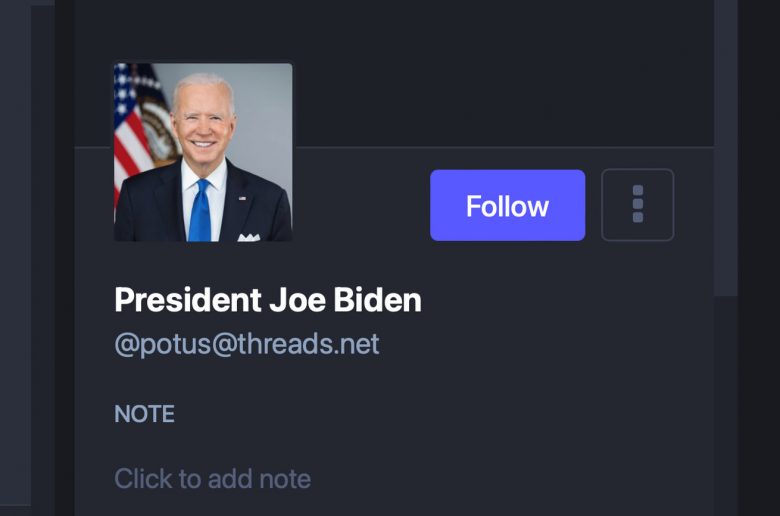Click the threads.net portion of the handle
The height and width of the screenshot is (516, 780).
coord(308,344)
